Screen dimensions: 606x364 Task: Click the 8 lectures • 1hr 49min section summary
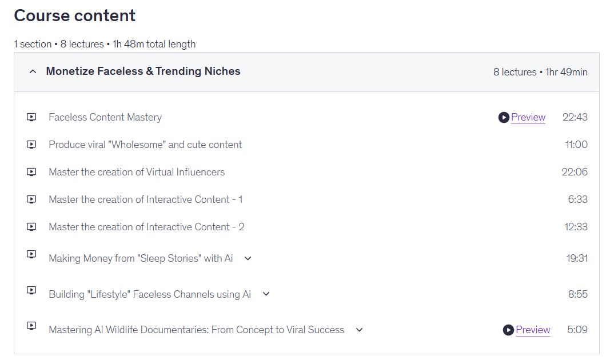tap(540, 72)
